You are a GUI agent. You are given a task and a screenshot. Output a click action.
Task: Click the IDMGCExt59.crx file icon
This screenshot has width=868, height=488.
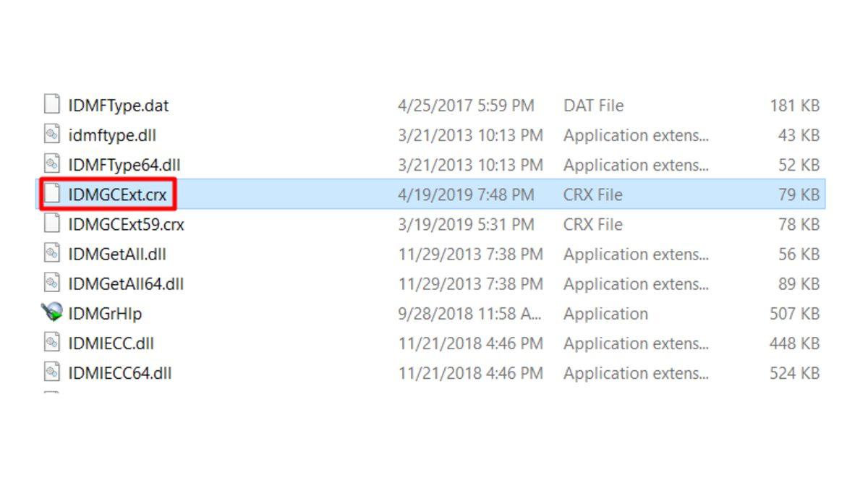[x=51, y=224]
